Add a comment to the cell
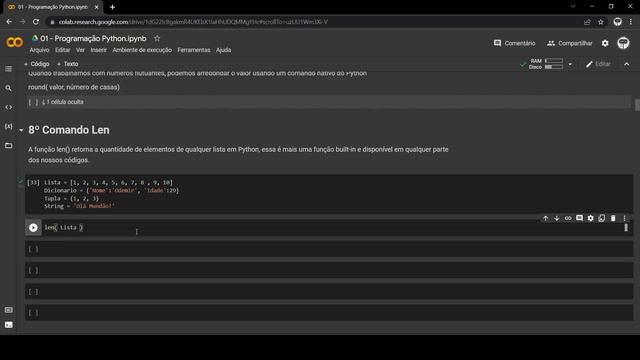640x360 pixels. 579,218
